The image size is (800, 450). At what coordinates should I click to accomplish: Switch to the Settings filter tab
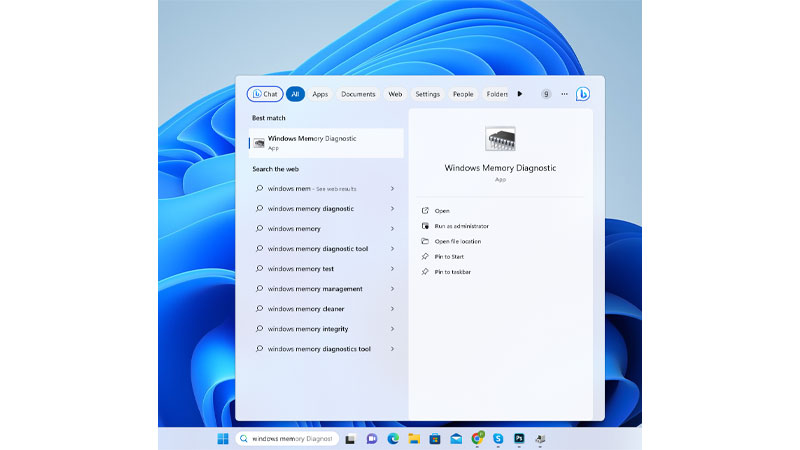[x=428, y=94]
